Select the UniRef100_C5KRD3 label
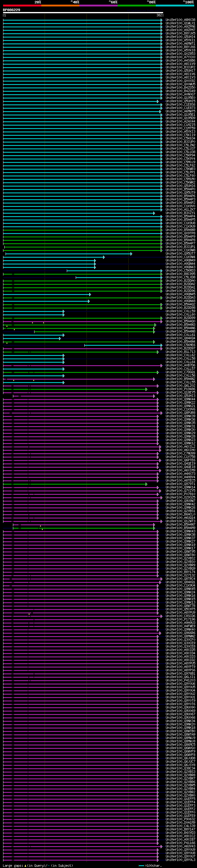 pos(180,271)
